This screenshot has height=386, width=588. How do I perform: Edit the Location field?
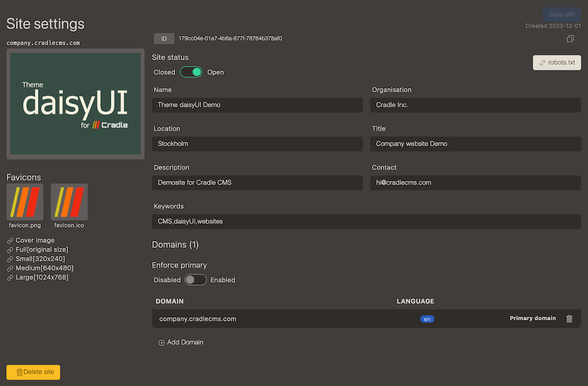click(x=257, y=144)
